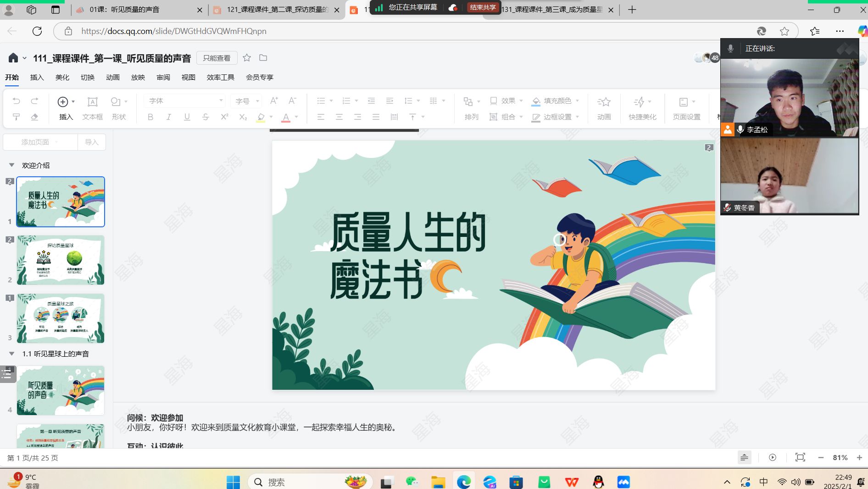This screenshot has width=868, height=489.
Task: Collapse the 欢迎介绍 section
Action: [x=12, y=165]
